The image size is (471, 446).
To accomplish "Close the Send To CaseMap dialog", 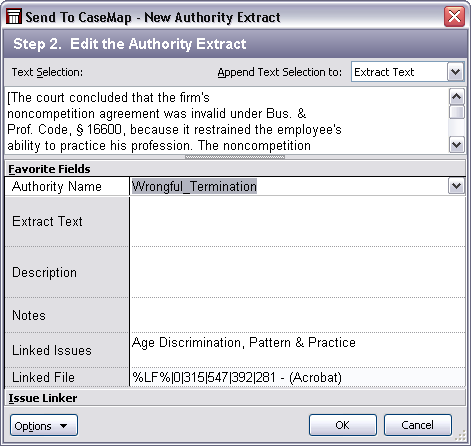I will pos(454,16).
